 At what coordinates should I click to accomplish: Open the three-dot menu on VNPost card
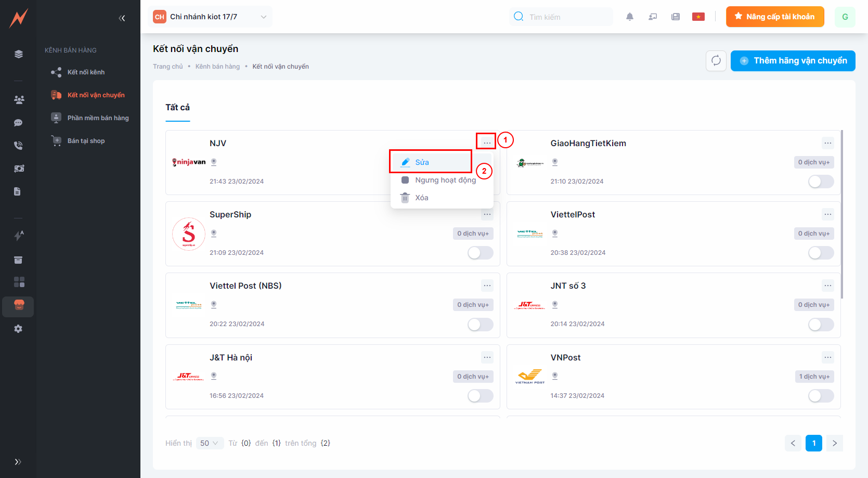click(827, 357)
